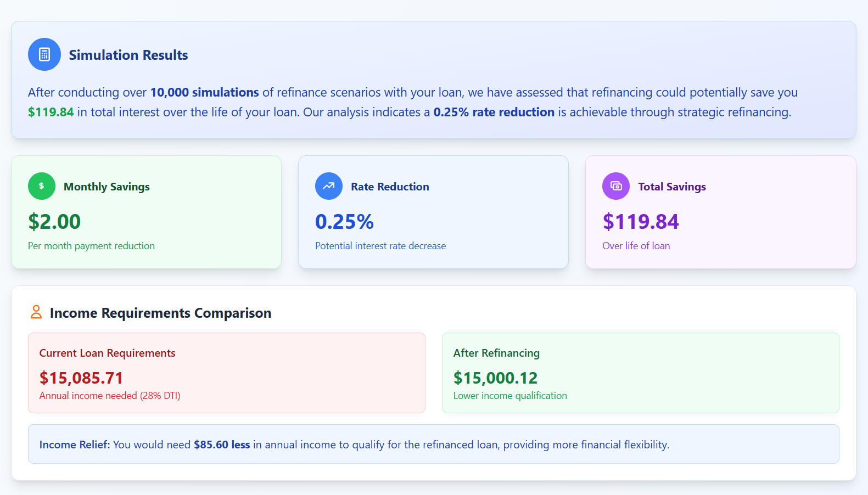The width and height of the screenshot is (868, 495).
Task: Click the 0.25% rate reduction value
Action: click(x=344, y=222)
